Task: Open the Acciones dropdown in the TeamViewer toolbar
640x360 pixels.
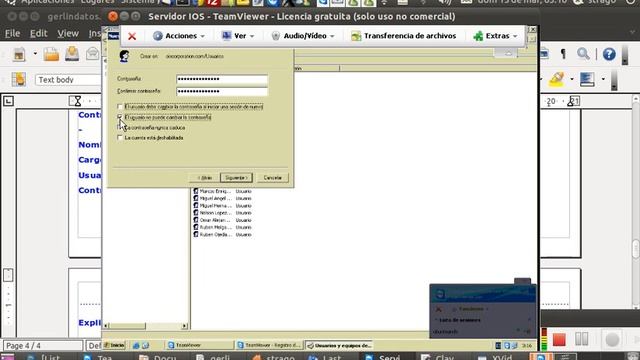Action: (179, 36)
